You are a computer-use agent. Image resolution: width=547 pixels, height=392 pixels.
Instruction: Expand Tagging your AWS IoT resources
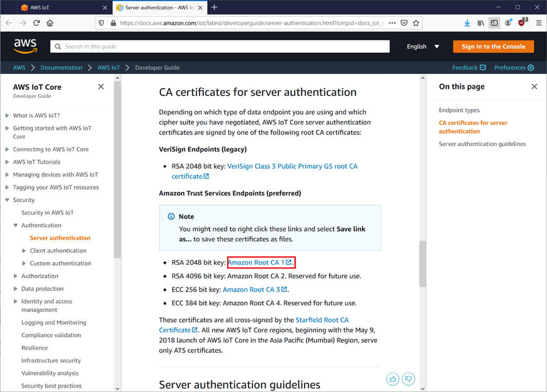click(7, 187)
